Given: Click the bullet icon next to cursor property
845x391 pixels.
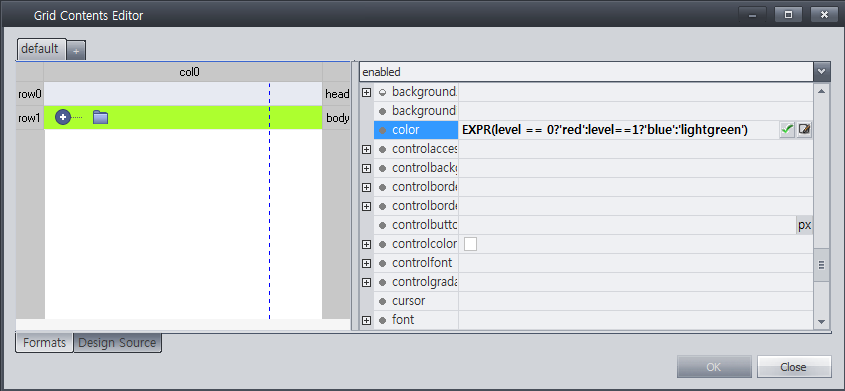Looking at the screenshot, I should click(383, 301).
